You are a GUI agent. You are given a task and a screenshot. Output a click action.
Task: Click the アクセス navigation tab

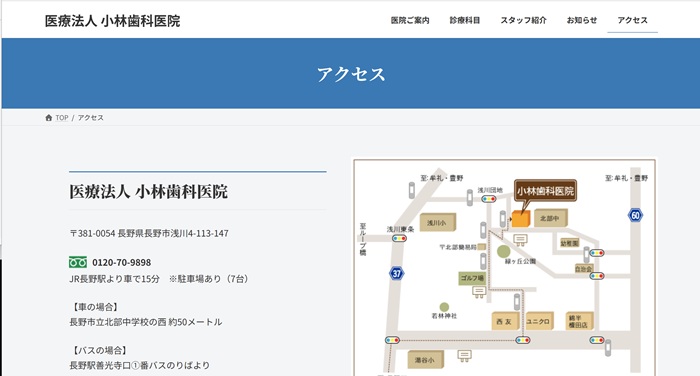click(x=632, y=21)
